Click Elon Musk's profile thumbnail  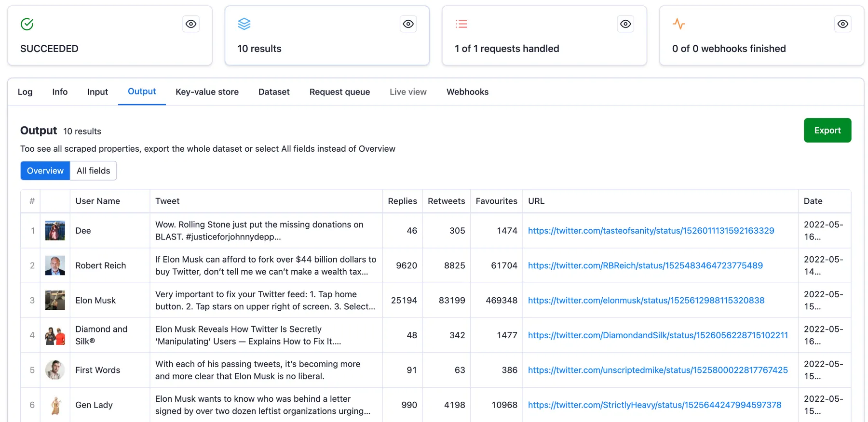(x=55, y=300)
